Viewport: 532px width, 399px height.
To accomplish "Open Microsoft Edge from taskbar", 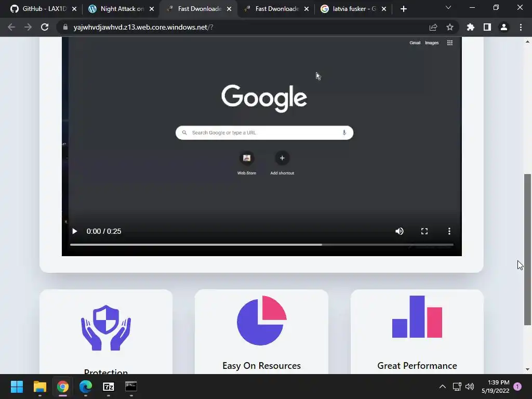I will tap(86, 387).
